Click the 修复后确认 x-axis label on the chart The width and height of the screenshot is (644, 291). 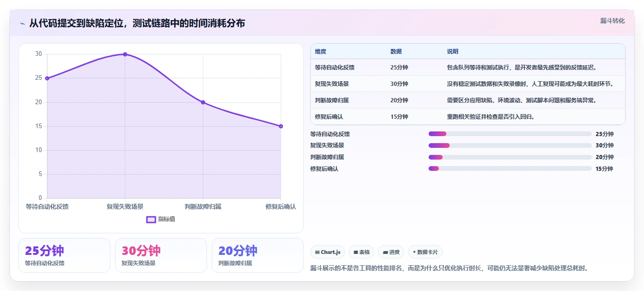pyautogui.click(x=281, y=207)
